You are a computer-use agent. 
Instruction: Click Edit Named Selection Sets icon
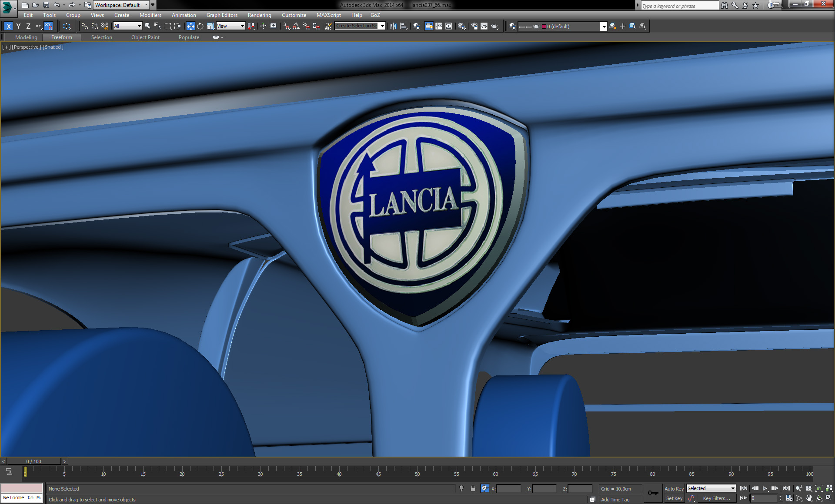[328, 26]
